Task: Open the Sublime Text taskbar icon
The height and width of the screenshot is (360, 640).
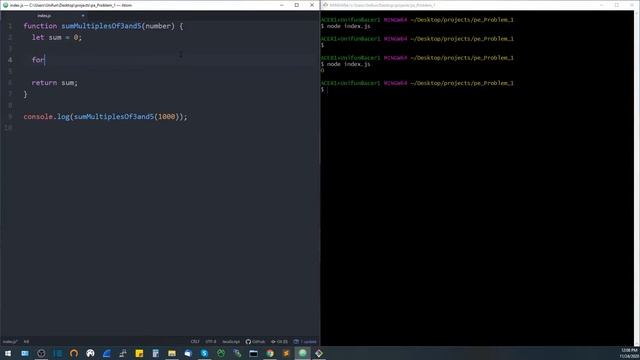Action: tap(286, 353)
